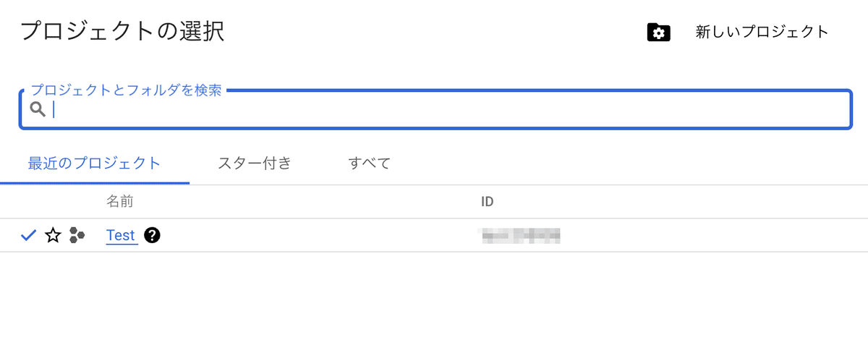Viewport: 868px width, 356px height.
Task: Open the folder-gear manage resources icon
Action: click(658, 33)
